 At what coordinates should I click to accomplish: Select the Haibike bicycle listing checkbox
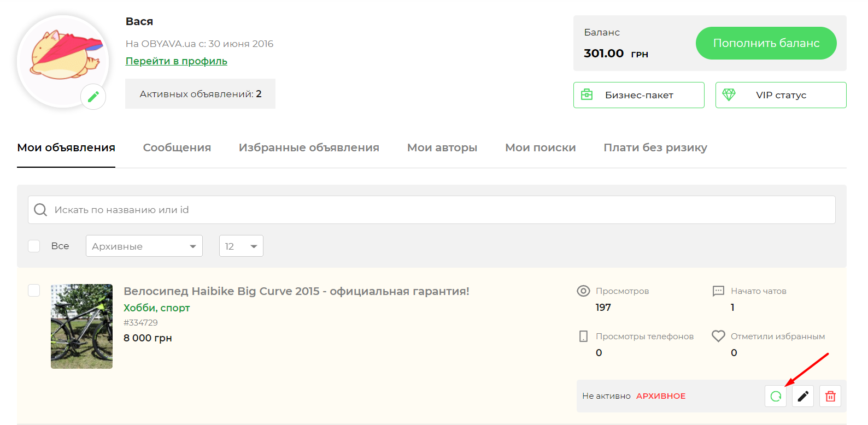point(34,290)
